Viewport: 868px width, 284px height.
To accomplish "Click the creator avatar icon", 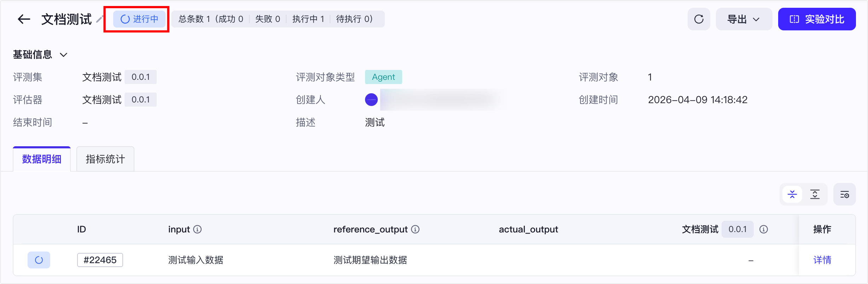I will (x=371, y=100).
